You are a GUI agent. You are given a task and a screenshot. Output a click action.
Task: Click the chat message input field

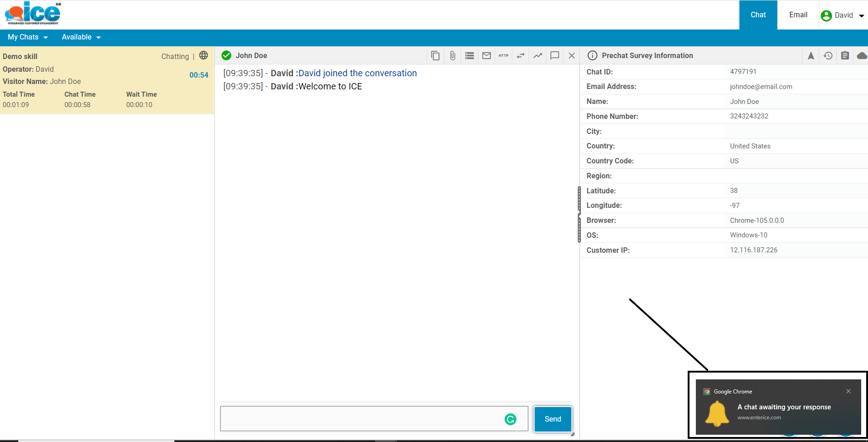363,418
